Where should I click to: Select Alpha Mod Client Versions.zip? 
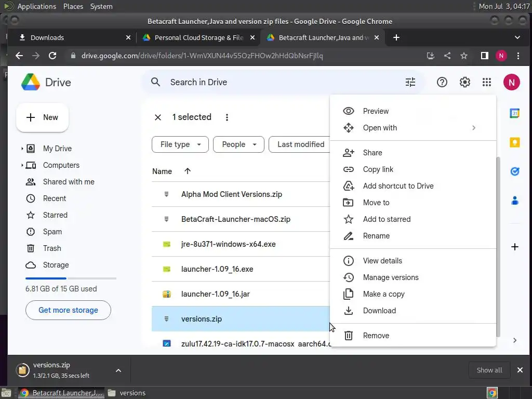[x=241, y=194]
